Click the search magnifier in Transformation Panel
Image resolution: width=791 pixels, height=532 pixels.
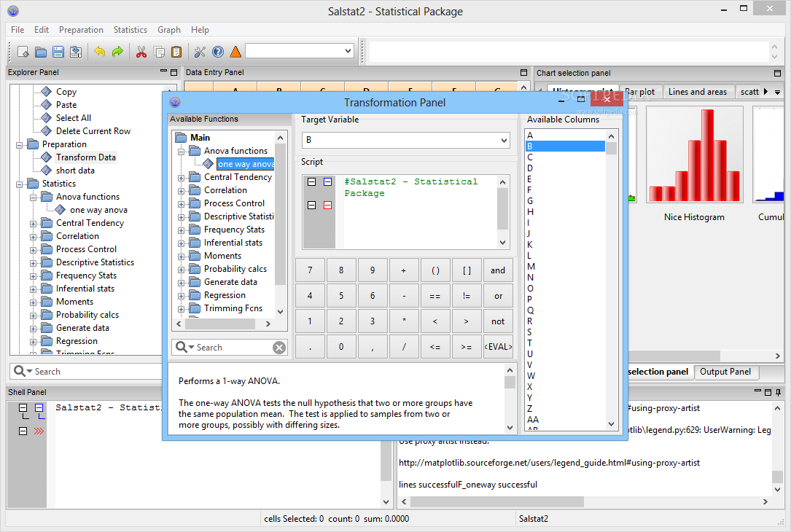pos(181,347)
